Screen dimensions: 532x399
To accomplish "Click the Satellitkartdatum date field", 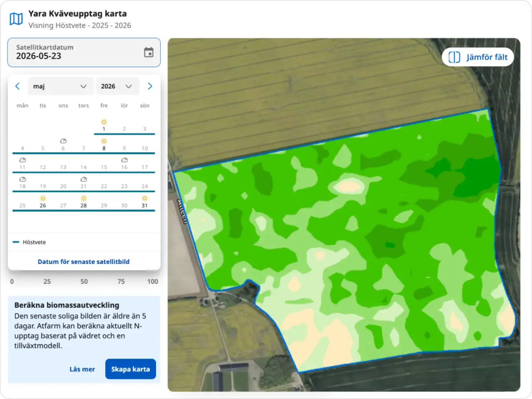I will pyautogui.click(x=84, y=52).
